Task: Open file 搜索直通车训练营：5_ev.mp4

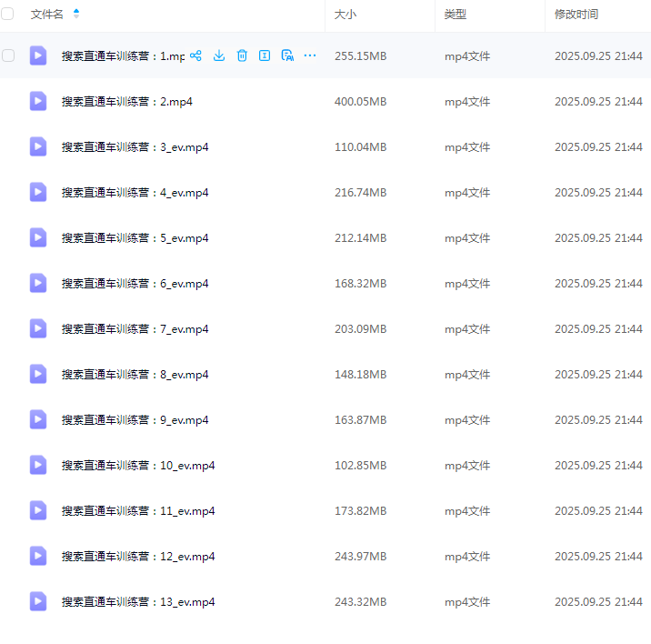Action: point(135,238)
